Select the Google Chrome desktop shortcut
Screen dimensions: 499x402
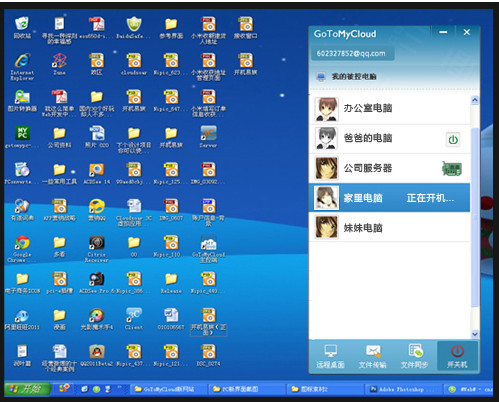pyautogui.click(x=22, y=249)
